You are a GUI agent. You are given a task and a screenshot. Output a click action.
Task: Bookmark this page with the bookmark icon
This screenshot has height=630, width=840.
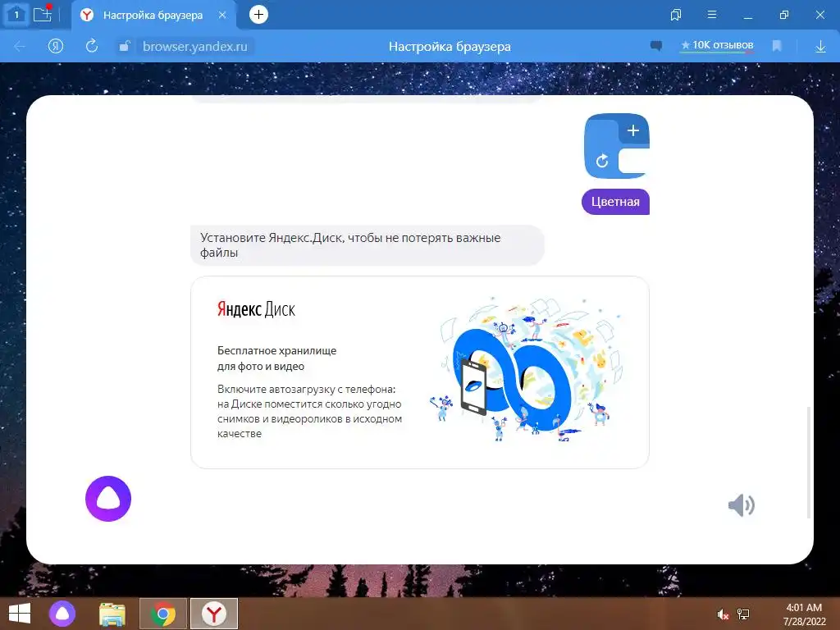777,46
